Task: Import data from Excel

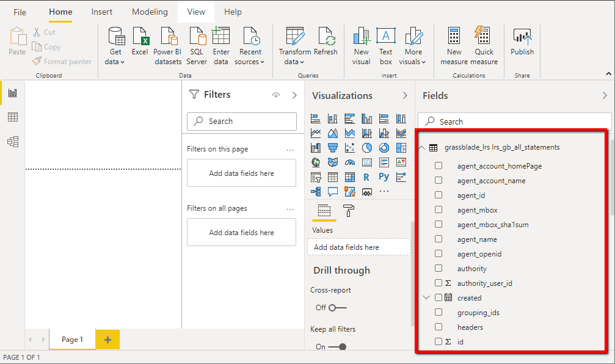Action: coord(140,42)
